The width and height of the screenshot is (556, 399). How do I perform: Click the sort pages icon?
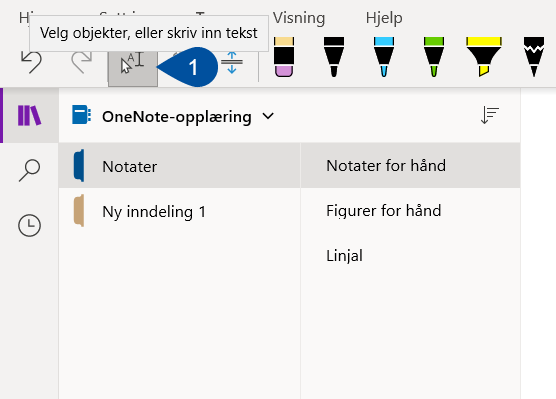(x=490, y=116)
